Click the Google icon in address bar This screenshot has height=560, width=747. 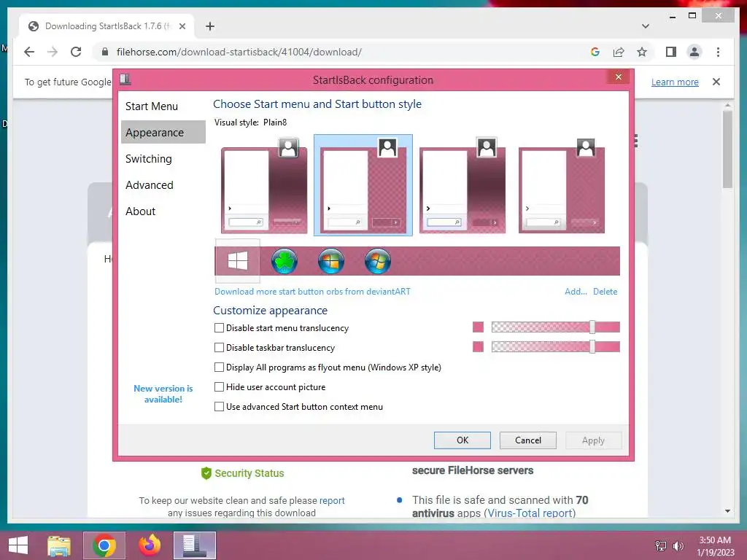(x=595, y=52)
